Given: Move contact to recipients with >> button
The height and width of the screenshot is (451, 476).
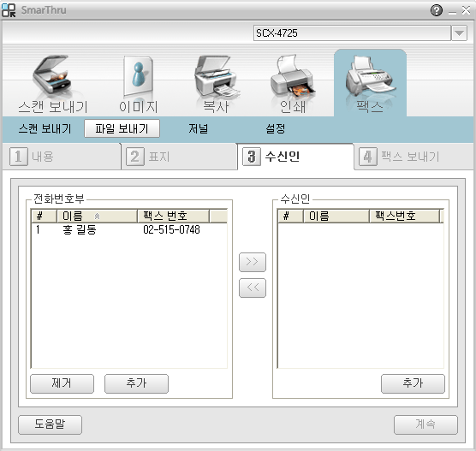Looking at the screenshot, I should 253,262.
